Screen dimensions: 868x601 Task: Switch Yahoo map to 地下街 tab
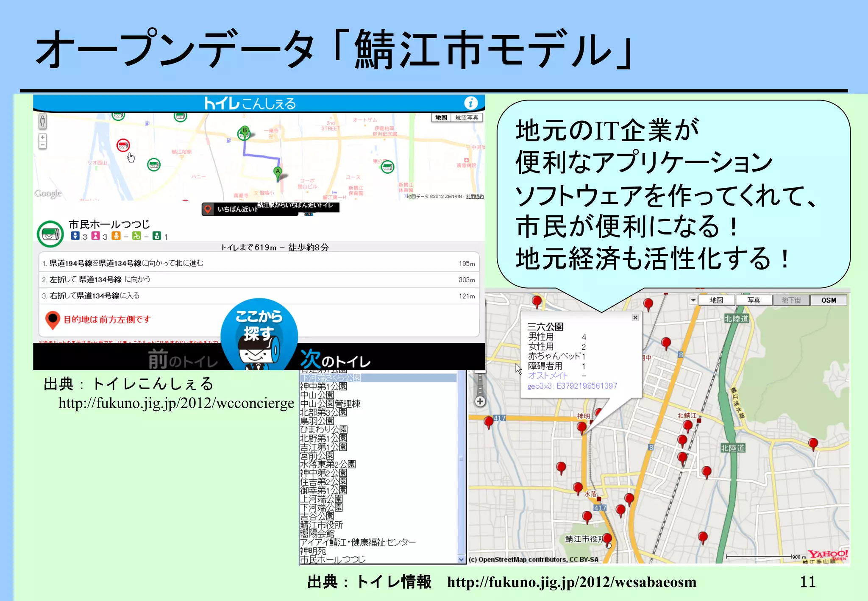(x=791, y=300)
